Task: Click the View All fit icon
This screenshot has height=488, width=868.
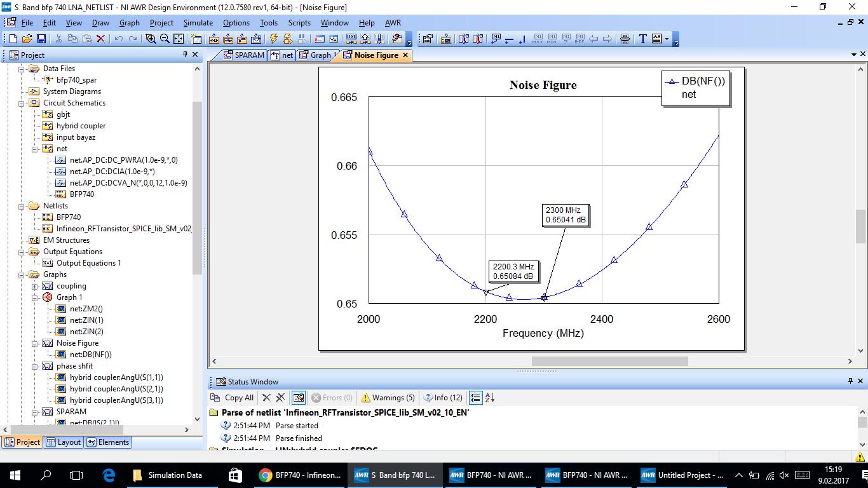Action: (179, 39)
